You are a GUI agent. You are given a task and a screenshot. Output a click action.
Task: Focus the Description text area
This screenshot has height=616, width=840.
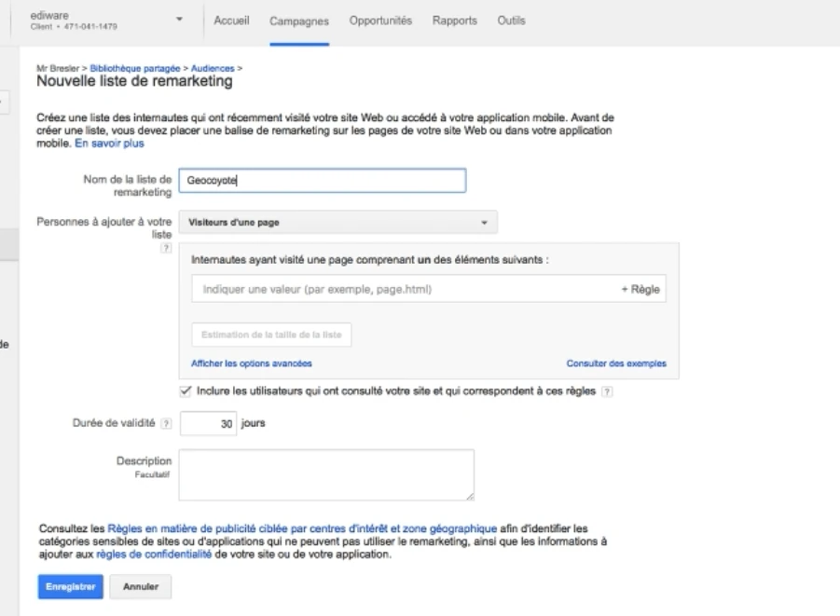(x=326, y=475)
